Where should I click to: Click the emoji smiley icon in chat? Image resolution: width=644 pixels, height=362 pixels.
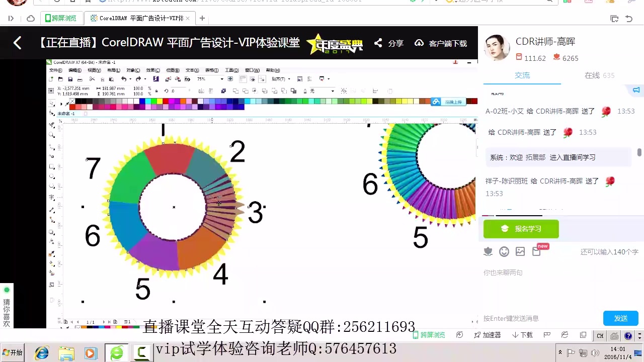coord(504,251)
